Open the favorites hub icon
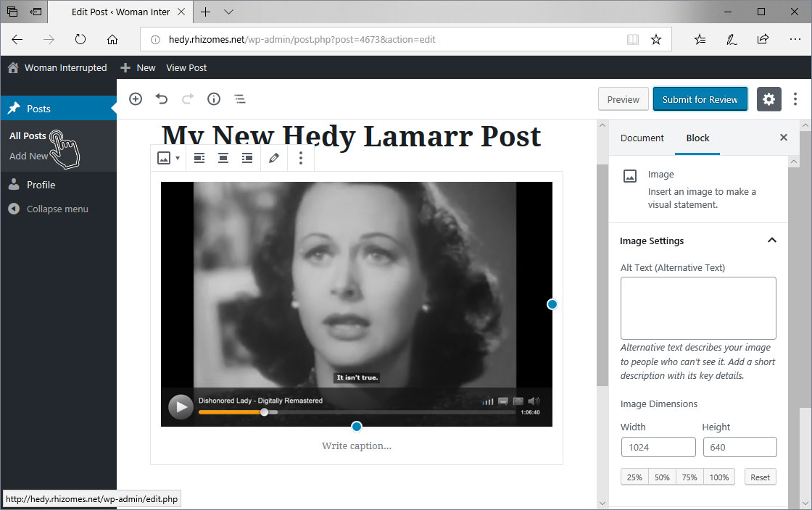Viewport: 812px width, 510px height. click(x=700, y=39)
